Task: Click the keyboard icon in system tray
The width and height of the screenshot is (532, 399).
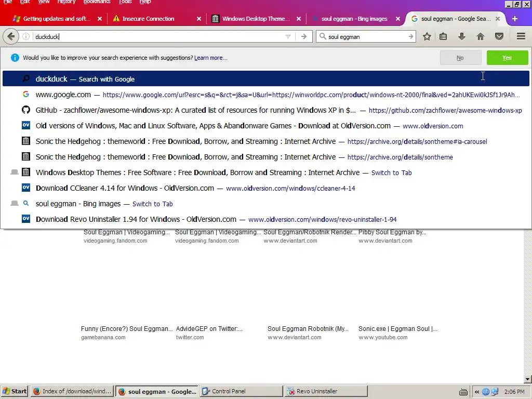Action: click(x=463, y=392)
